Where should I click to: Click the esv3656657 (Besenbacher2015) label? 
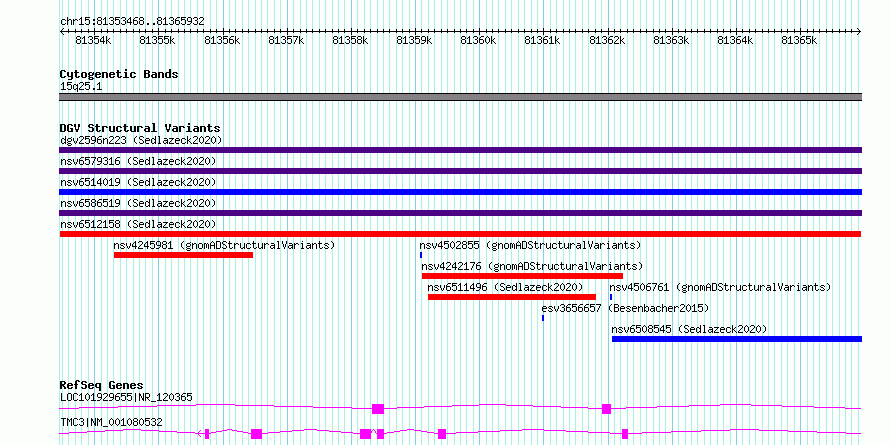click(625, 308)
